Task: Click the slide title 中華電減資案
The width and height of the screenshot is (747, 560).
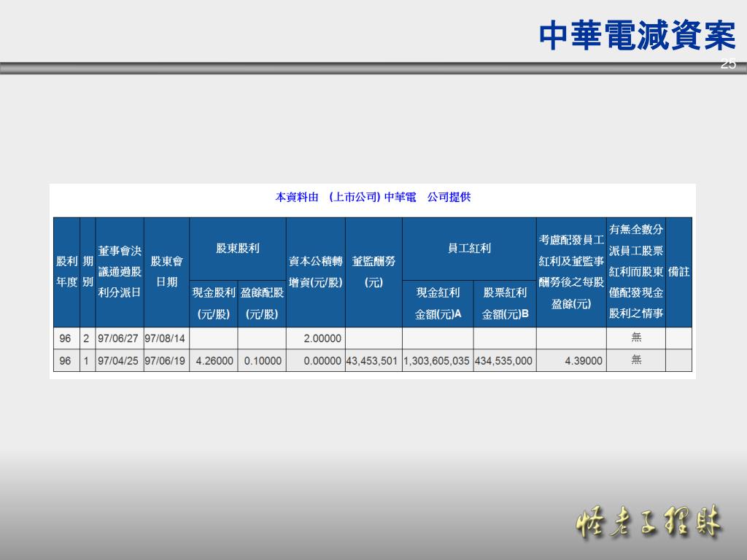Action: click(x=637, y=36)
